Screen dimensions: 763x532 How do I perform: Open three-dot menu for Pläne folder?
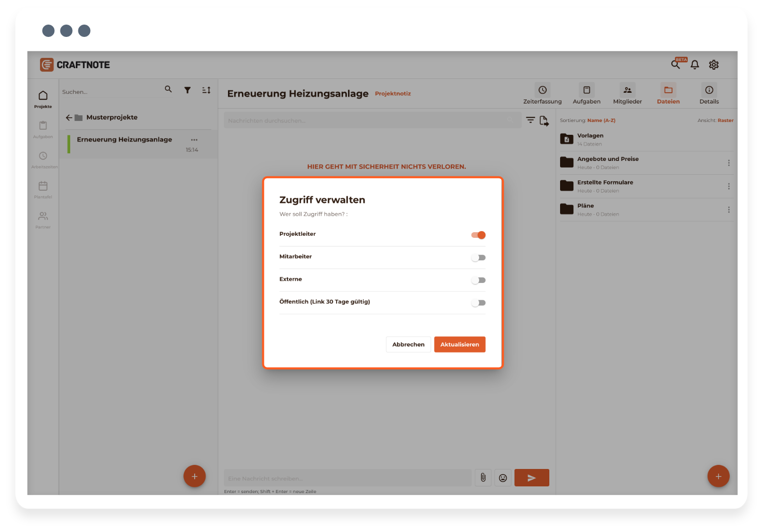(x=729, y=210)
